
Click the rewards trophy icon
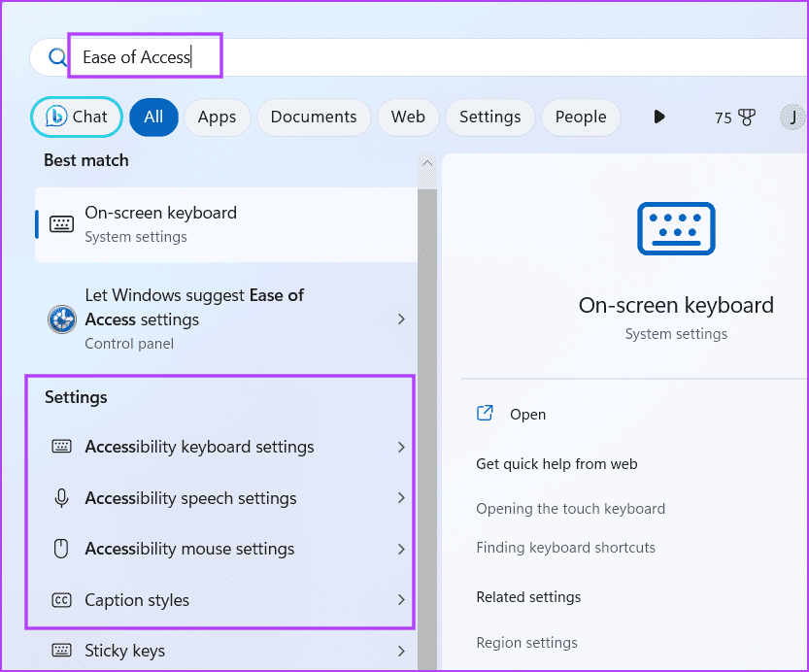tap(747, 118)
